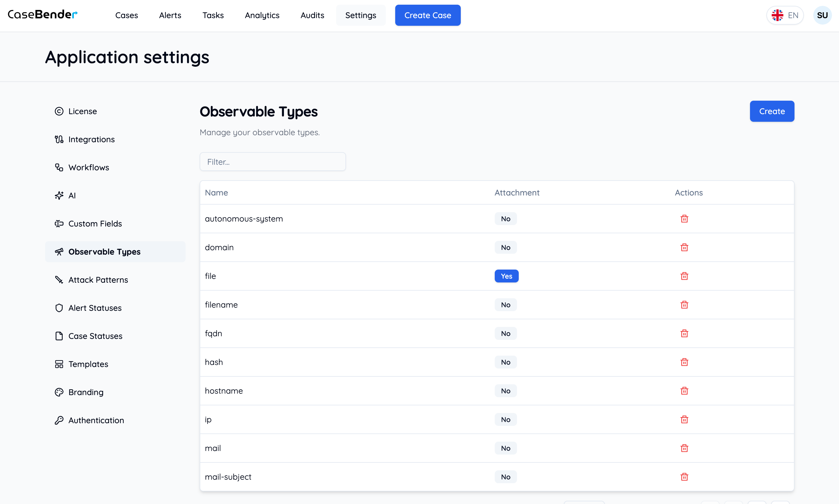Viewport: 839px width, 504px height.
Task: Open AI settings via the sparkles icon
Action: (x=59, y=195)
